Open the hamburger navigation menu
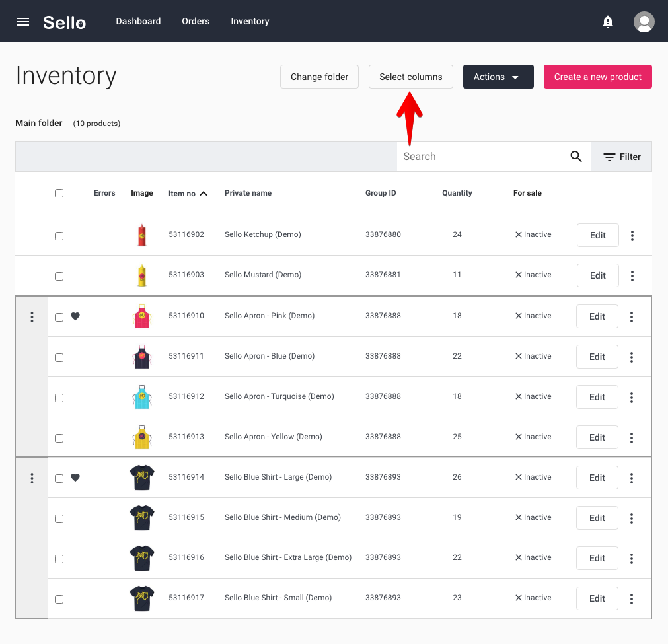The image size is (668, 644). (x=23, y=22)
